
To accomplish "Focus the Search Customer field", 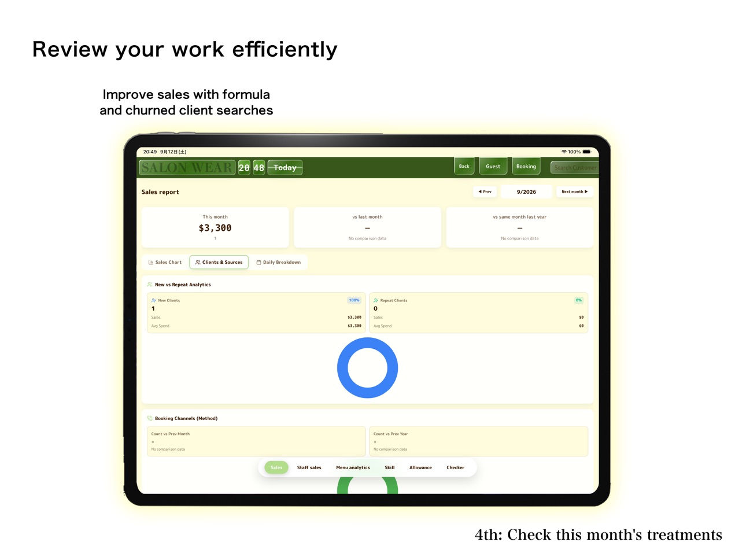I will tap(575, 168).
